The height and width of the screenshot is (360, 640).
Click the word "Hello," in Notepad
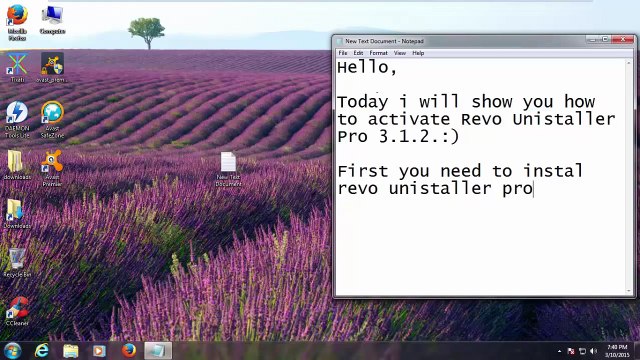tap(367, 67)
